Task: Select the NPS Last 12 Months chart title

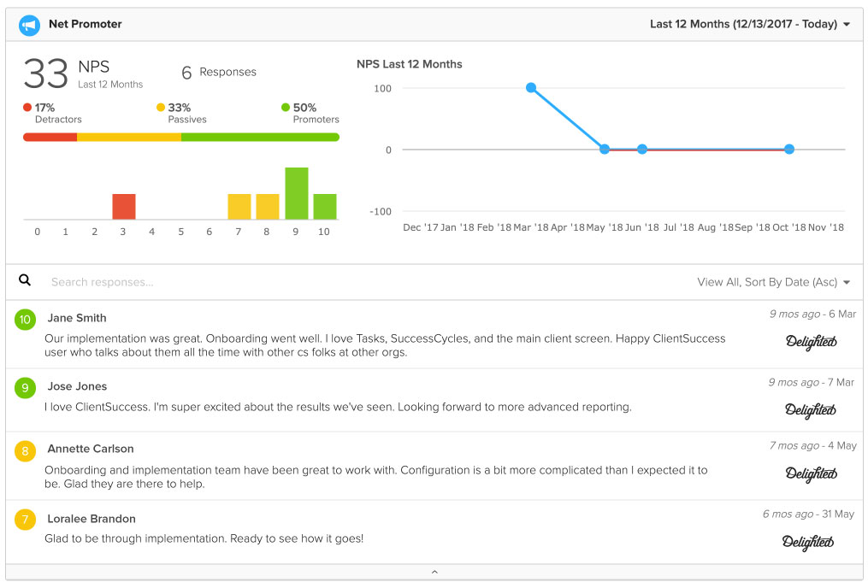Action: tap(410, 64)
